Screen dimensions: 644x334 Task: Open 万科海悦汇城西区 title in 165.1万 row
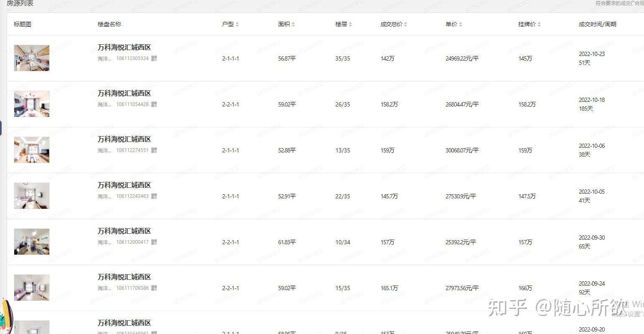tap(124, 277)
